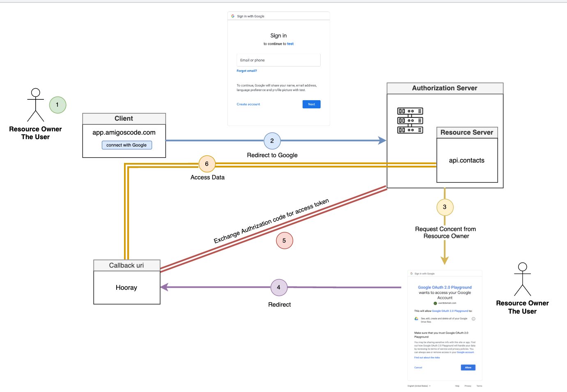Viewport: 567px width, 392px height.
Task: Select 'Resource Owner The User' label near consent screen
Action: point(523,307)
